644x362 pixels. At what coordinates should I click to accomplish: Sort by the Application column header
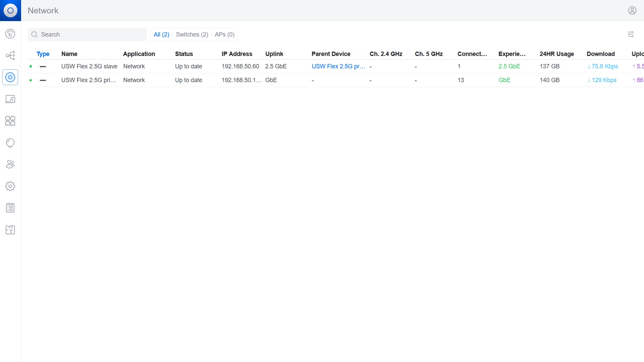point(139,54)
